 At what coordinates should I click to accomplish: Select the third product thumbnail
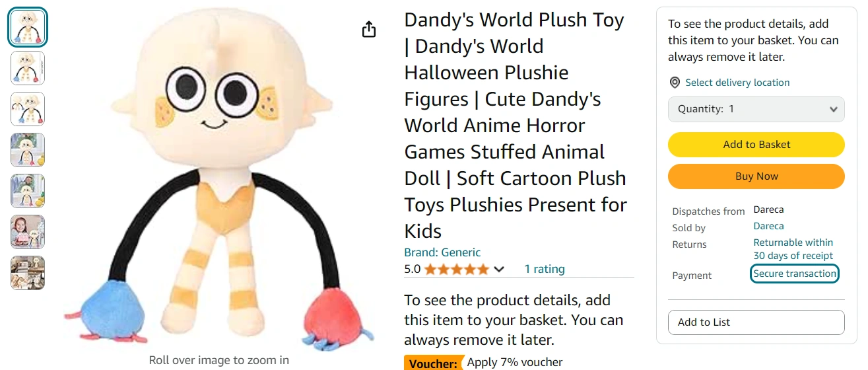tap(28, 109)
